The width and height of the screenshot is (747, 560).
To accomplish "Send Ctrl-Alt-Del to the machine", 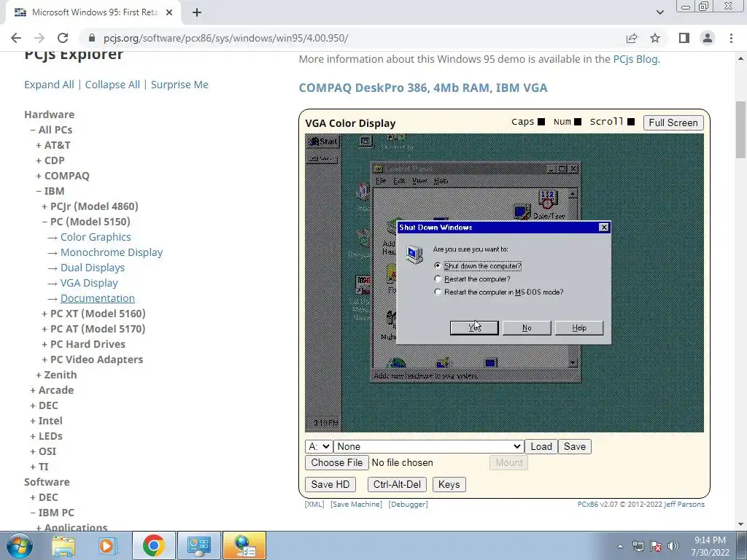I will tap(397, 484).
